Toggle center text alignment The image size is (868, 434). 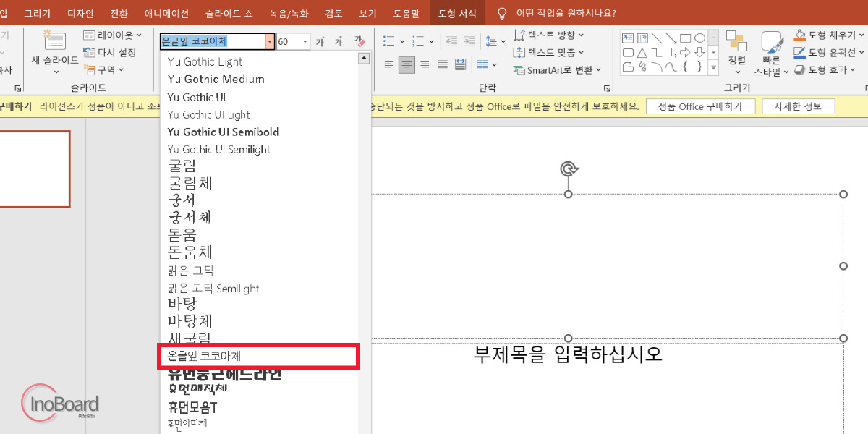coord(407,64)
